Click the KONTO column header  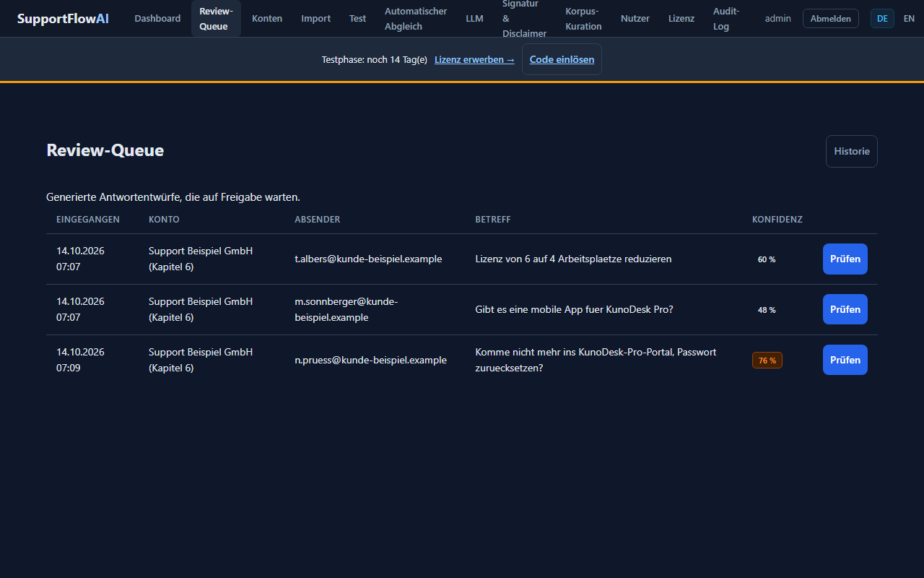click(164, 220)
